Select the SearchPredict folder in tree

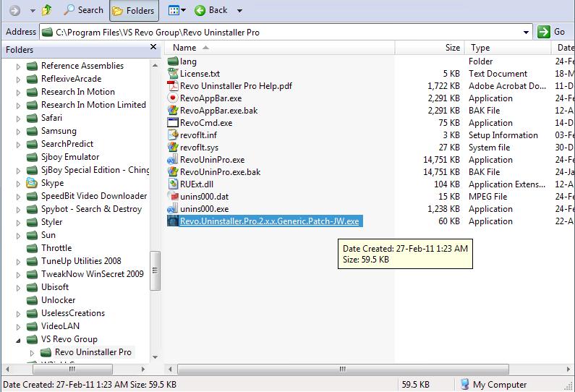click(67, 144)
